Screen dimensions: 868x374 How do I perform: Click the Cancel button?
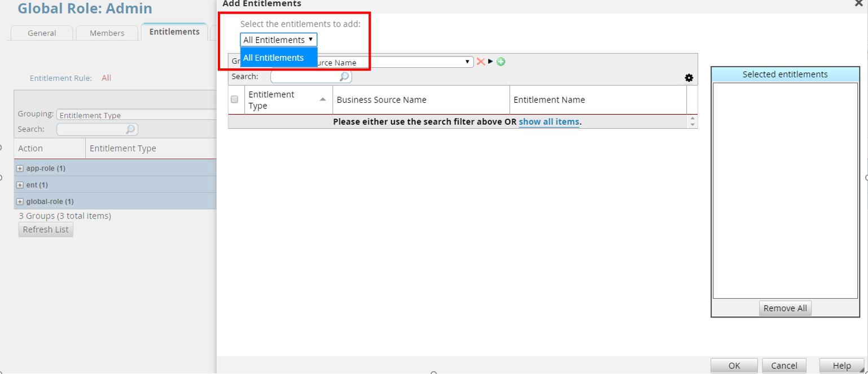(x=784, y=366)
